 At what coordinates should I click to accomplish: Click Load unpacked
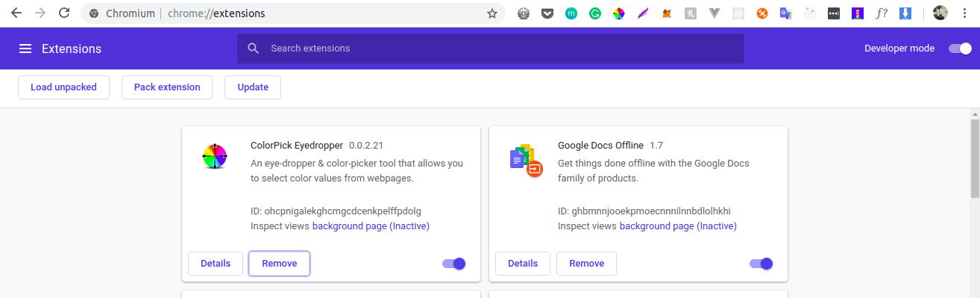click(63, 87)
